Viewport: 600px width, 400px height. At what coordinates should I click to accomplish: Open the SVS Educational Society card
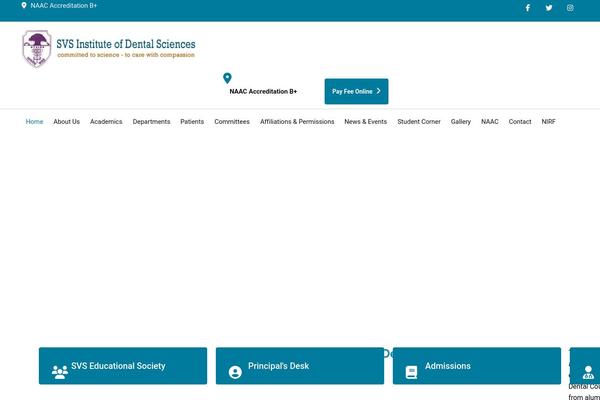[x=123, y=366]
